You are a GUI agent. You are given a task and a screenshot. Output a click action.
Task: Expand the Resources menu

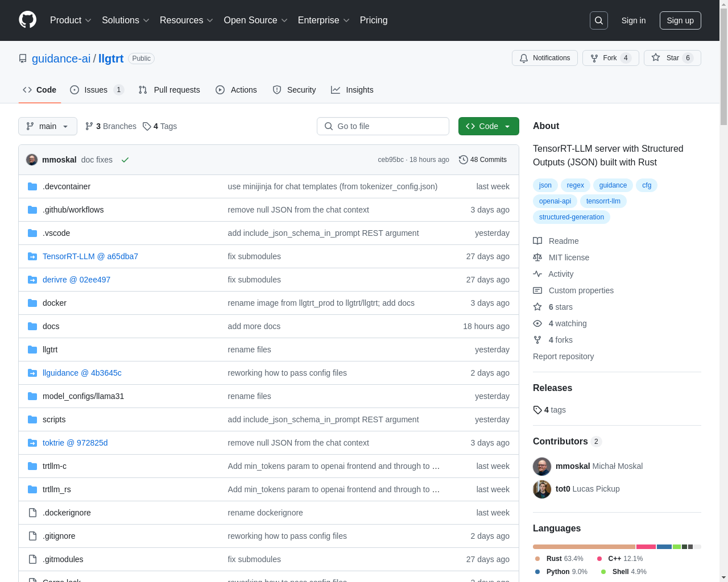[187, 20]
